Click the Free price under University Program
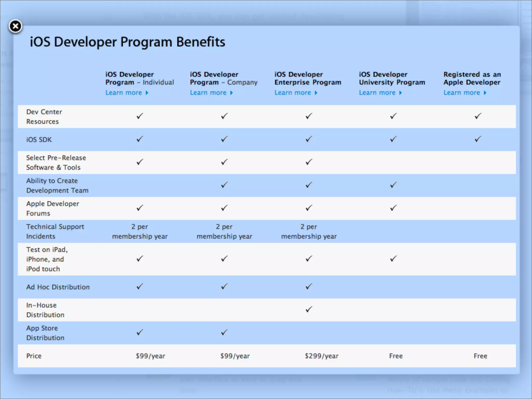 click(x=396, y=356)
